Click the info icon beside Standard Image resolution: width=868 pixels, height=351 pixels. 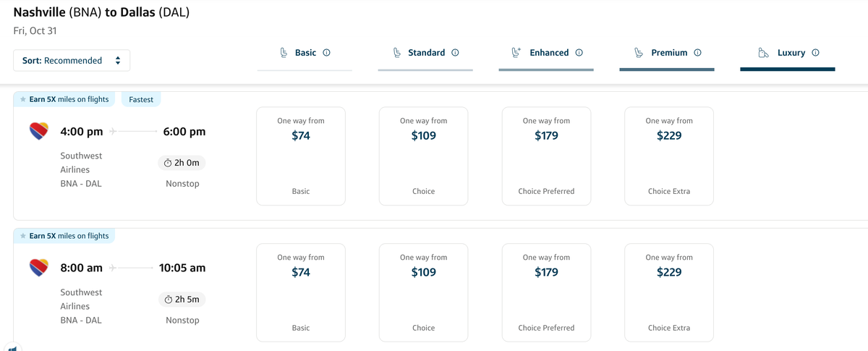455,53
